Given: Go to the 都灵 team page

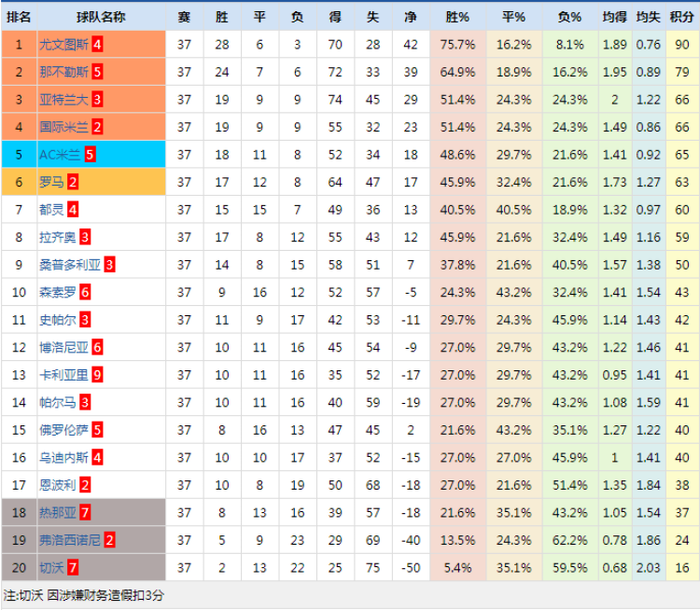Looking at the screenshot, I should [51, 210].
